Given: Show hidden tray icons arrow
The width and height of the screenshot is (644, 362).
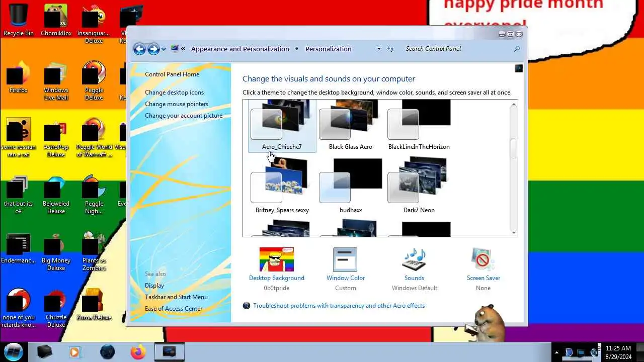Looking at the screenshot, I should tap(556, 352).
